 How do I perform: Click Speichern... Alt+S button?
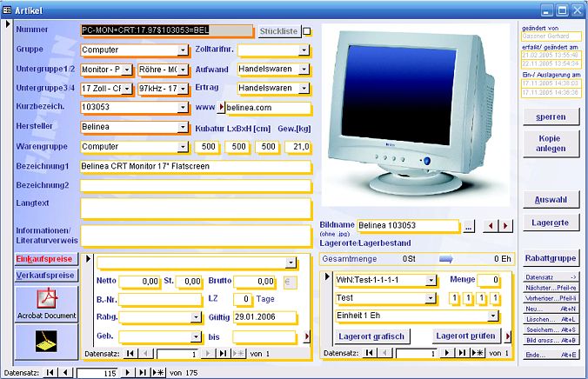pos(551,330)
